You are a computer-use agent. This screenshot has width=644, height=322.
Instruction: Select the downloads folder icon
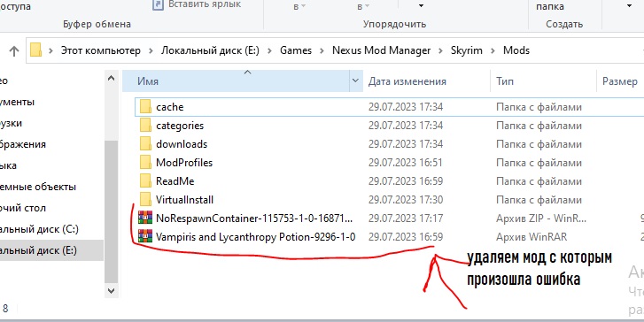(145, 144)
